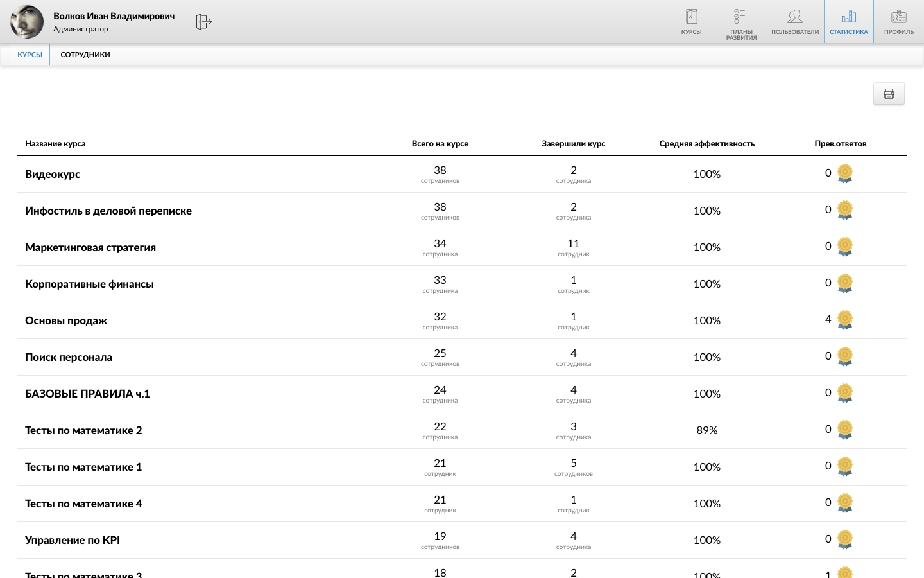Open the Статистика section icon
This screenshot has width=924, height=578.
tap(848, 21)
